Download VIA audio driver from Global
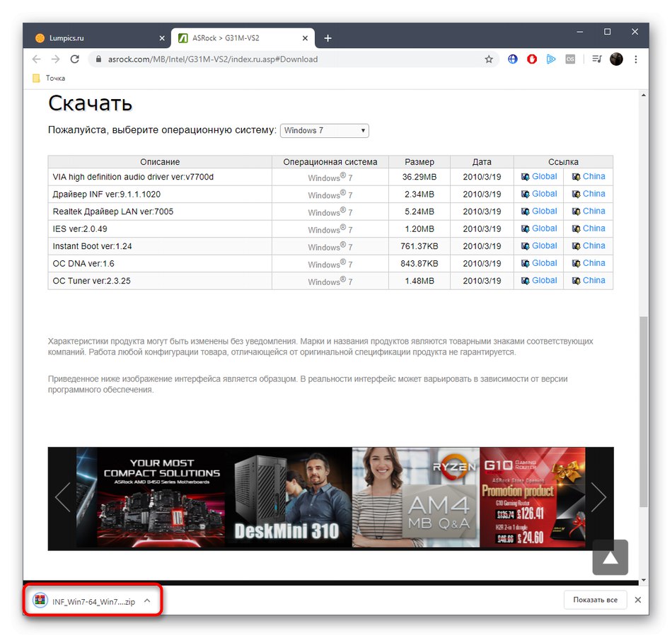672x638 pixels. [544, 177]
